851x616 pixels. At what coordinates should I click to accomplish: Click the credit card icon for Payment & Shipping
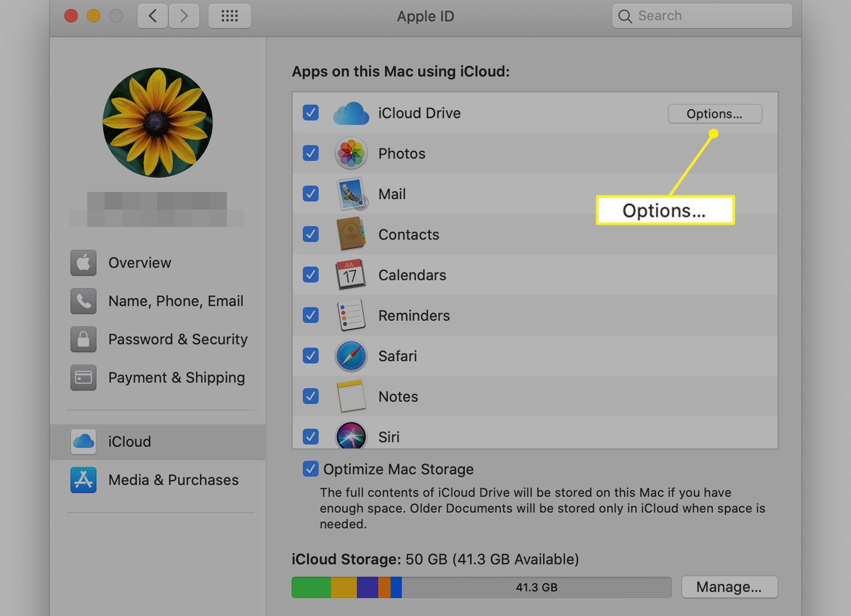(x=83, y=378)
